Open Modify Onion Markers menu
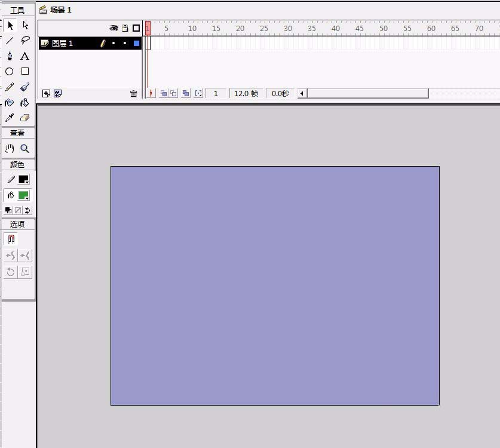 click(x=198, y=93)
